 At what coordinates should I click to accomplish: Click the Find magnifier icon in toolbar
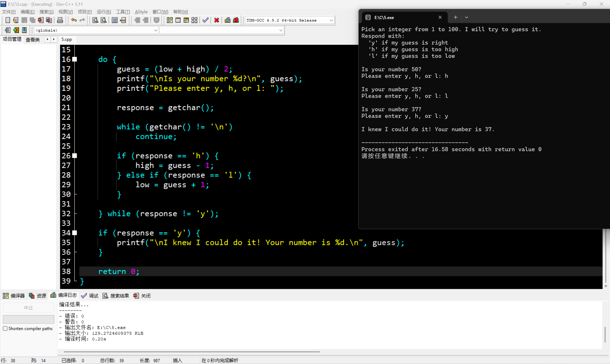pyautogui.click(x=95, y=20)
